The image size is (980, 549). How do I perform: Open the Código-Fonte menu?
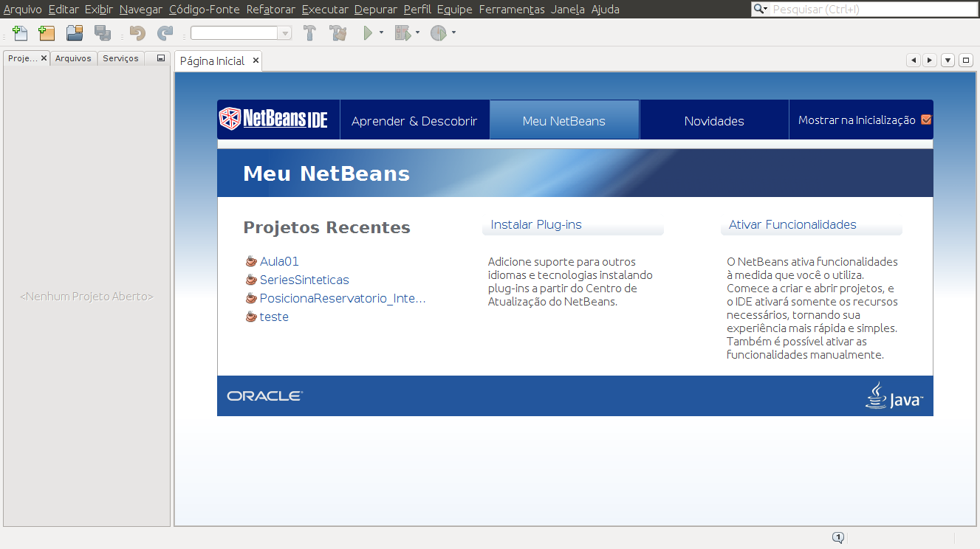click(204, 10)
